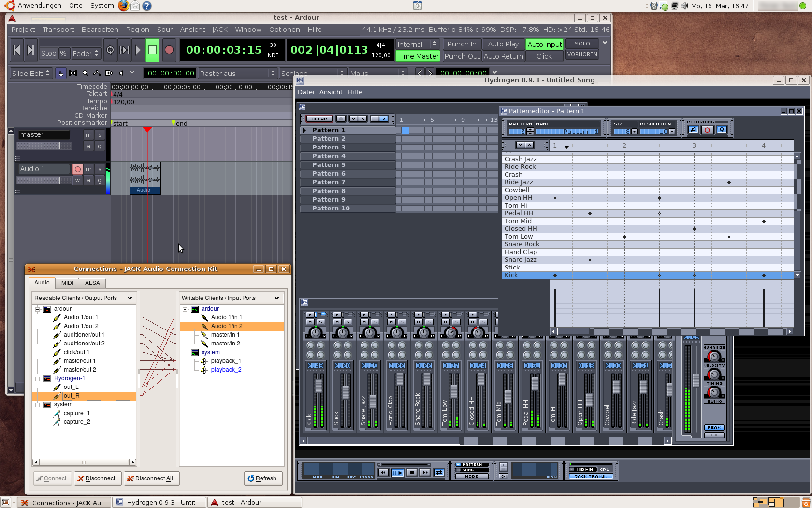Click Refresh in JACK Connections
Image resolution: width=812 pixels, height=508 pixels.
(262, 478)
